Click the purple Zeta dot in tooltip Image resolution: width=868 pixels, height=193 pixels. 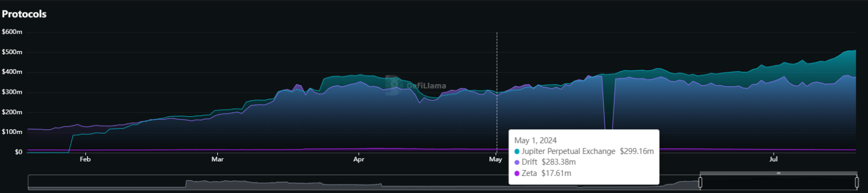tap(517, 173)
